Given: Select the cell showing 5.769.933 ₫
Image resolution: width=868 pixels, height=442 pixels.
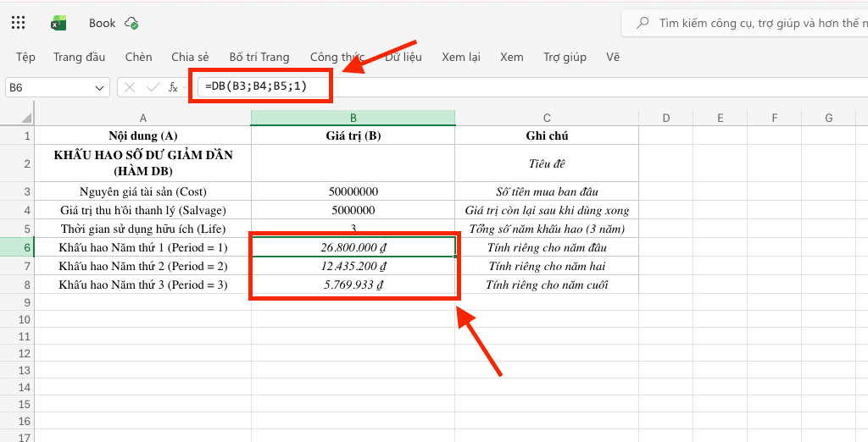Looking at the screenshot, I should pyautogui.click(x=353, y=285).
